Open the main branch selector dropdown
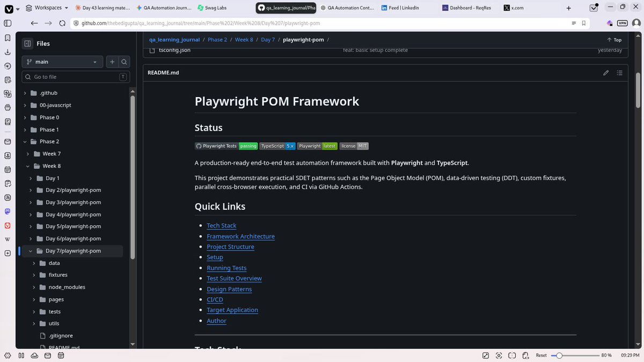The image size is (644, 362). (x=62, y=62)
